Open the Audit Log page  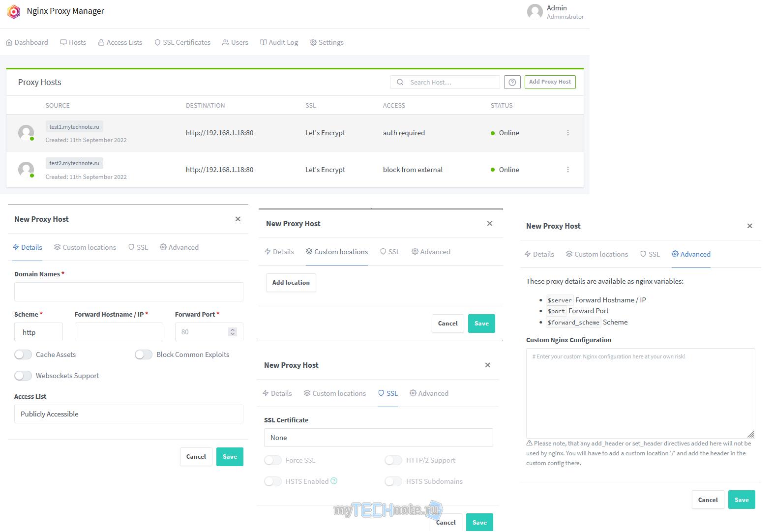point(279,42)
